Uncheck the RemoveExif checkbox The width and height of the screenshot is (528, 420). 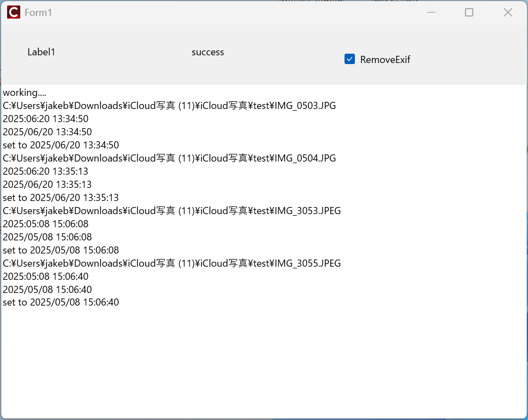coord(349,59)
